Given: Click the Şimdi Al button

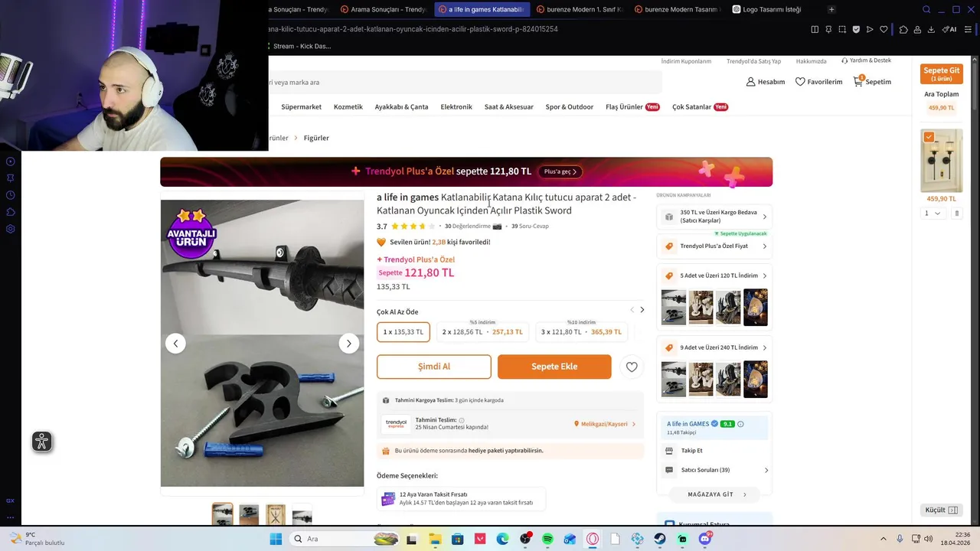Looking at the screenshot, I should [x=434, y=367].
